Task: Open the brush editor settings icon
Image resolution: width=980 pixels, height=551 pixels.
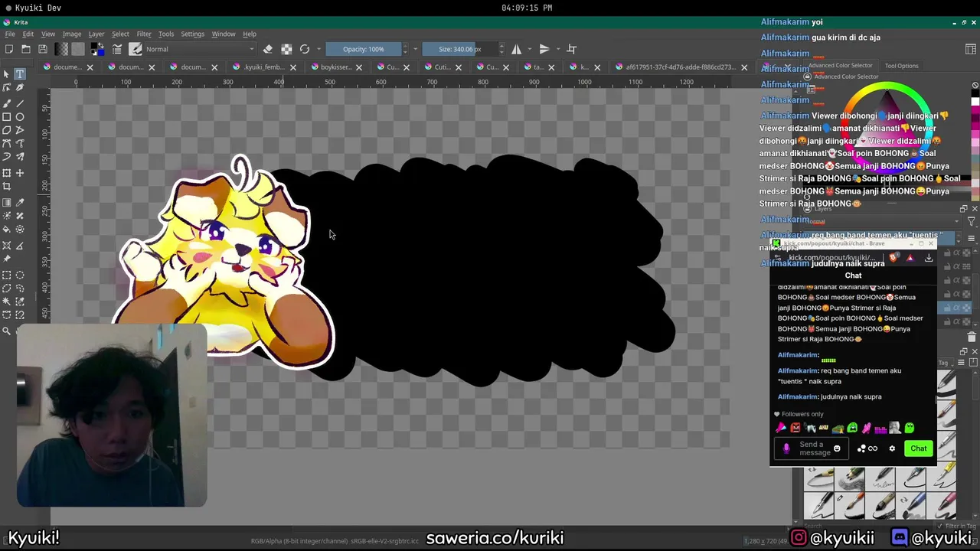Action: (117, 49)
